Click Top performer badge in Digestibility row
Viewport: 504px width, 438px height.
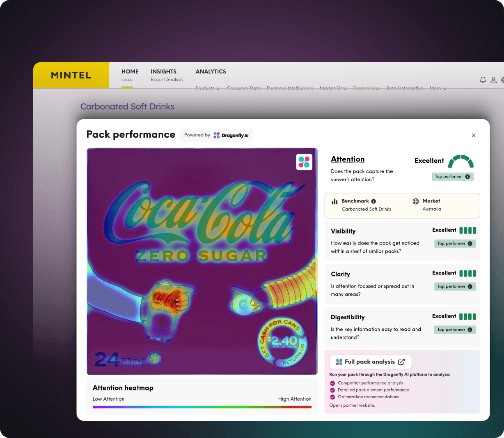pos(455,330)
